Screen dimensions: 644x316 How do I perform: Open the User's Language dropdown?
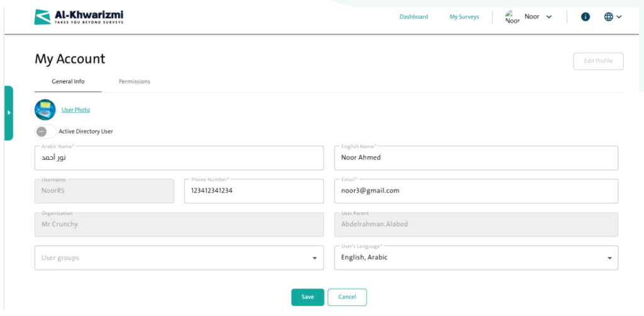coord(475,257)
